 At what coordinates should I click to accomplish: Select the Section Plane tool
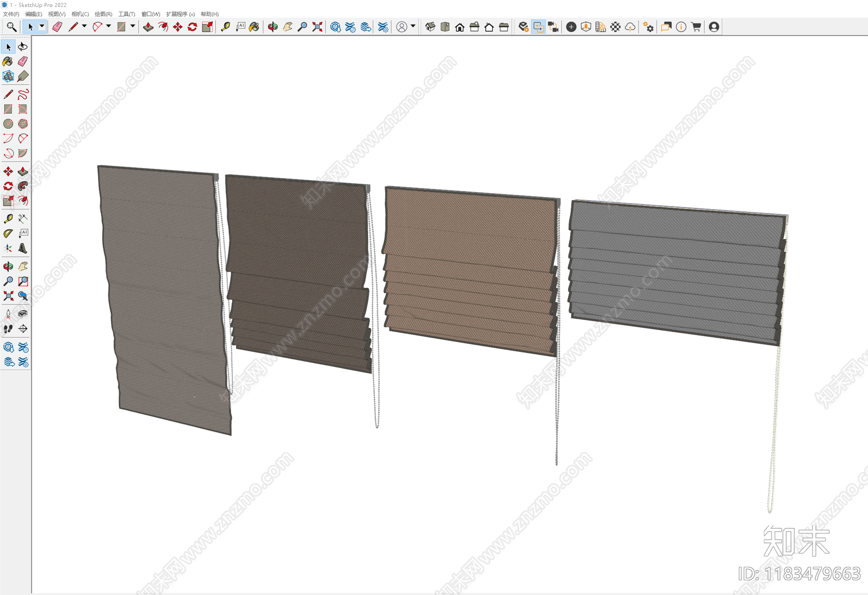(23, 328)
